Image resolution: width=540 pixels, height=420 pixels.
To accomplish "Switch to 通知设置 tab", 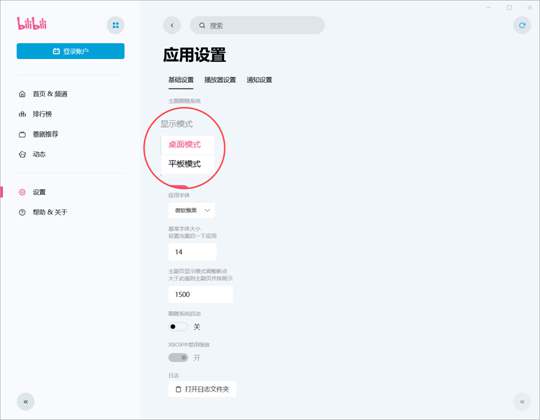I will pos(259,80).
